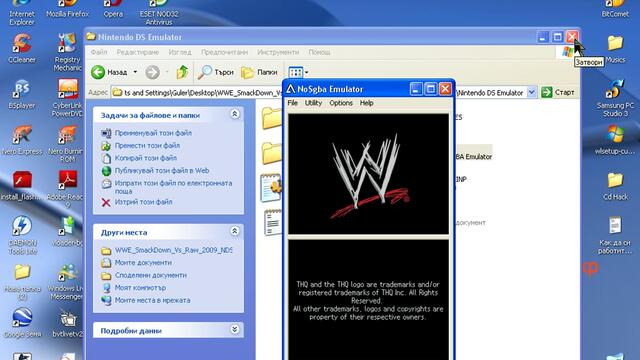Click Публикувай този файл в Web link
Screen dimensions: 640x360
click(162, 171)
